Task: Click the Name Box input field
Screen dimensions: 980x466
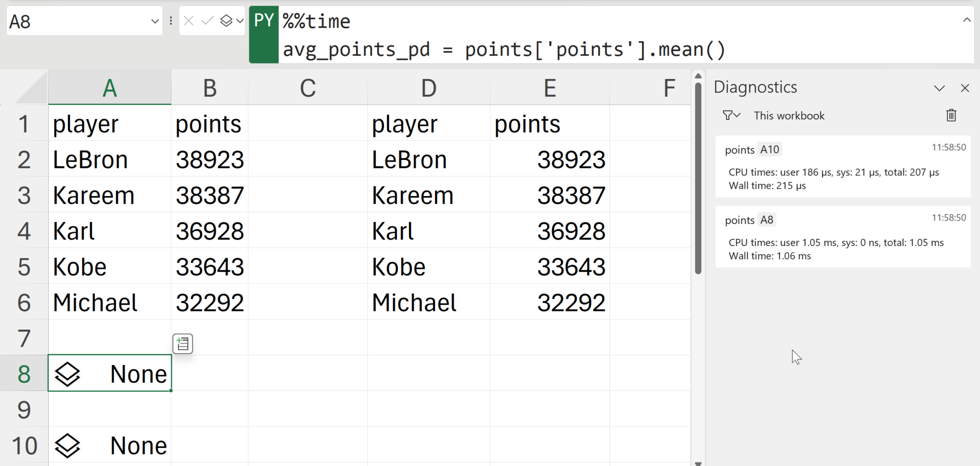Action: (77, 21)
